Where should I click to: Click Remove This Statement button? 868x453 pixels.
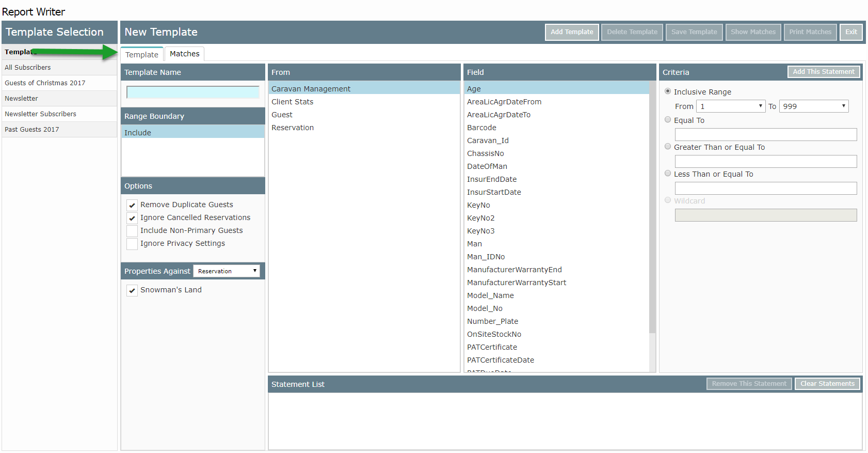[749, 384]
